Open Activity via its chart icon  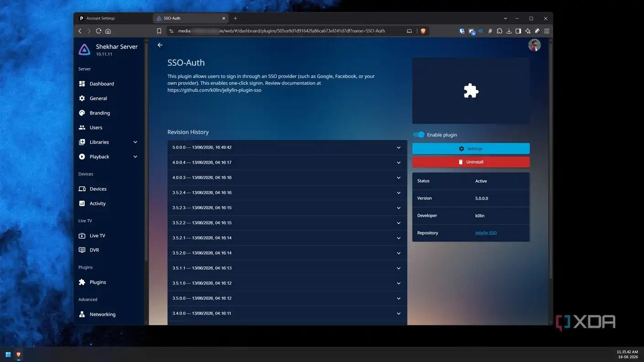82,203
